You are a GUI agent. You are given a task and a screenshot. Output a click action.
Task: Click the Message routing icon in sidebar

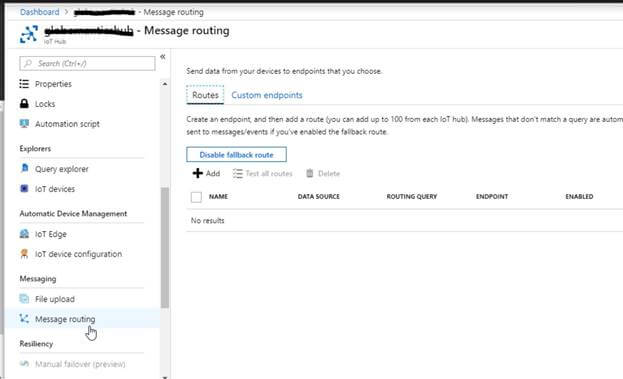[x=24, y=319]
